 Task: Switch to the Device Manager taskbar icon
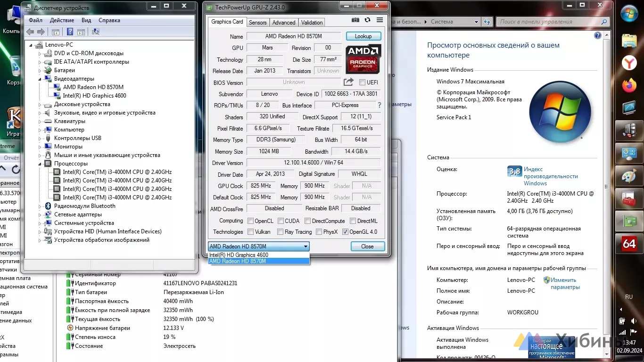click(x=629, y=130)
